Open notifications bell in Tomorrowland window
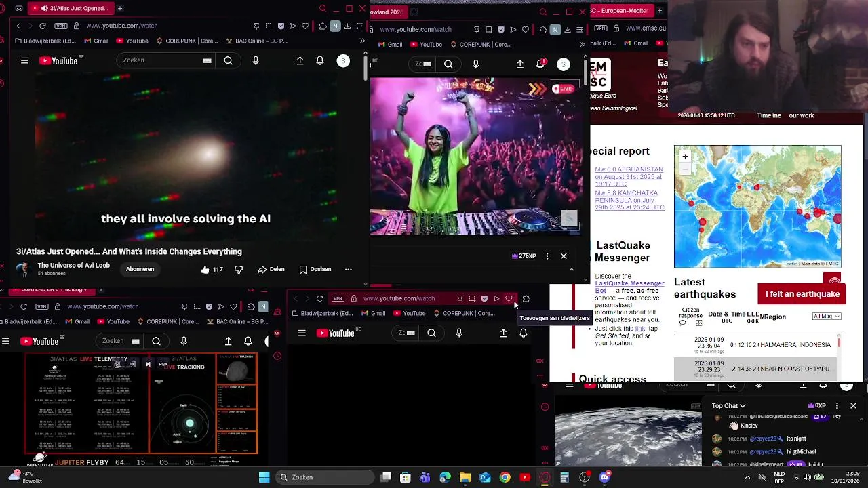The width and height of the screenshot is (868, 488). [540, 64]
